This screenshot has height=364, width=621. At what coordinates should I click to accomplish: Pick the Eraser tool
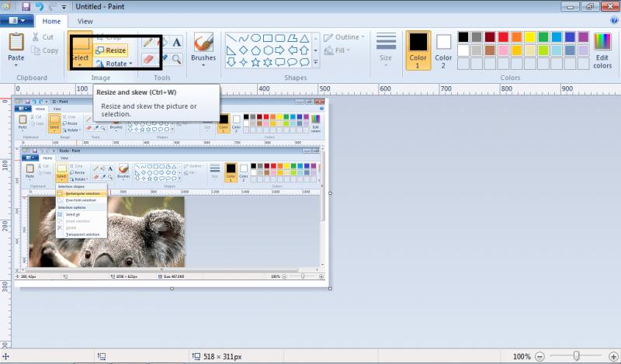coord(150,58)
